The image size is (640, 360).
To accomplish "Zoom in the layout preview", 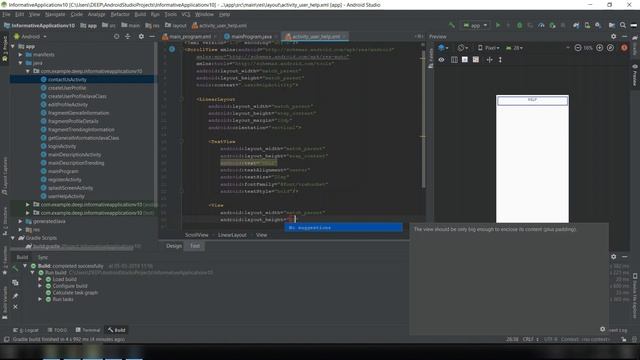I will (x=599, y=48).
